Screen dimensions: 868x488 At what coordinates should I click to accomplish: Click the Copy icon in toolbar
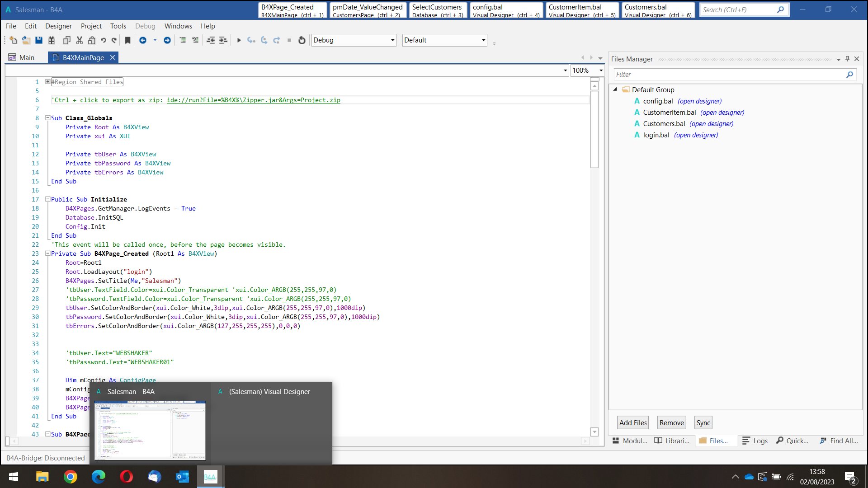(x=66, y=40)
